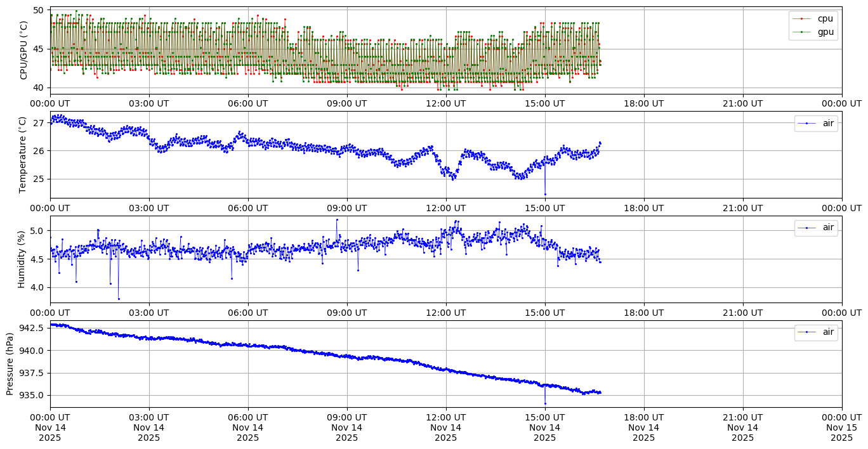Click the Pressure (hPa) y-axis label
Viewport: 868px width, 449px height.
10,363
